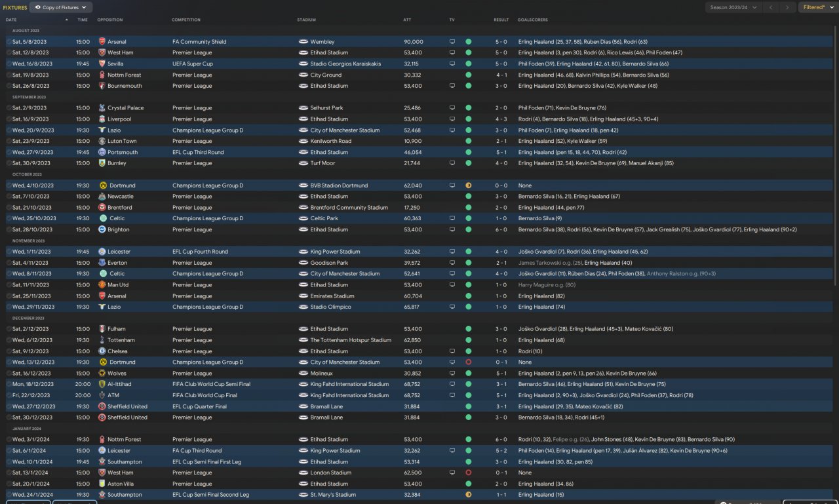Open the Copy of Fixtures view dropdown
The image size is (839, 504).
click(61, 7)
